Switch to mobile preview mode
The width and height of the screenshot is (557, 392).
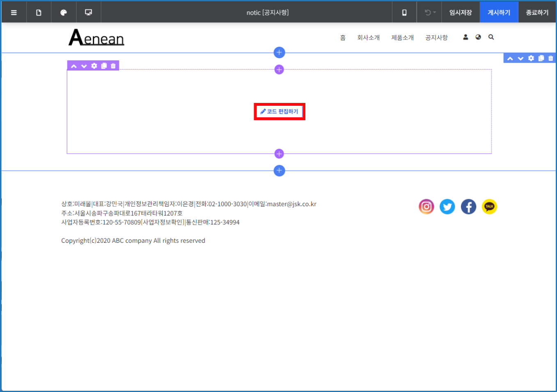point(404,12)
